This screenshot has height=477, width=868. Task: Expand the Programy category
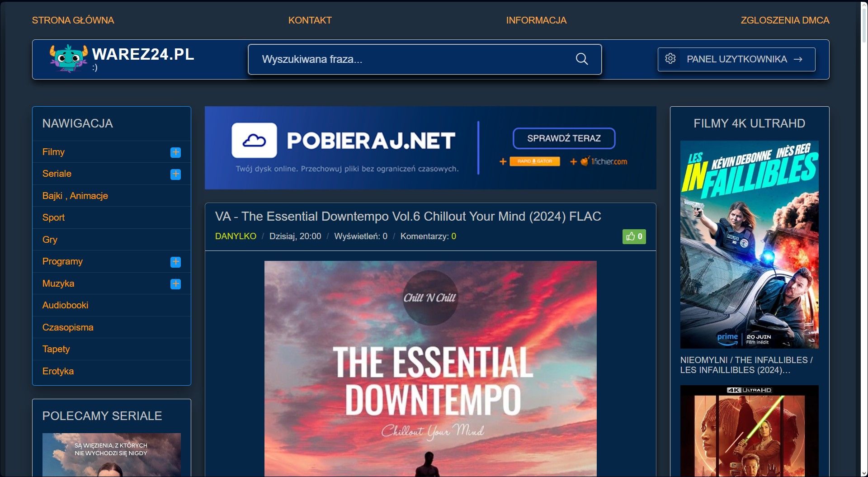point(175,262)
